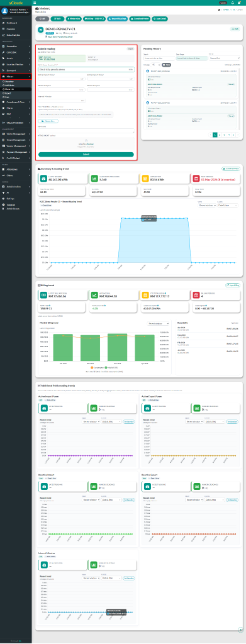The image size is (246, 644).
Task: Click the Edit button in the toolbar
Action: [57, 19]
